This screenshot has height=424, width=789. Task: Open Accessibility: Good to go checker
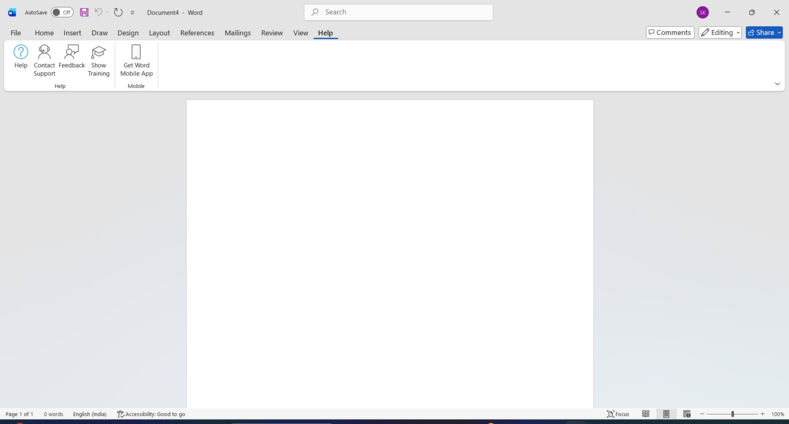click(x=151, y=414)
